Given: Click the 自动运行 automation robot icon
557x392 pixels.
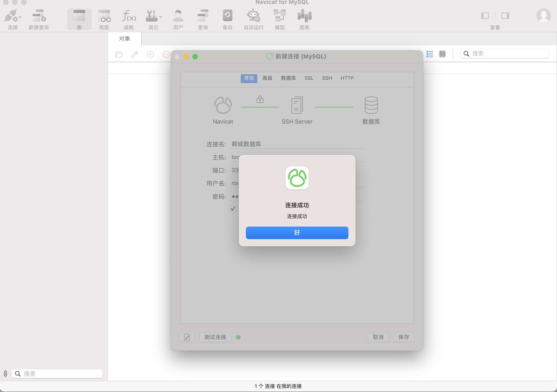Looking at the screenshot, I should pyautogui.click(x=253, y=16).
